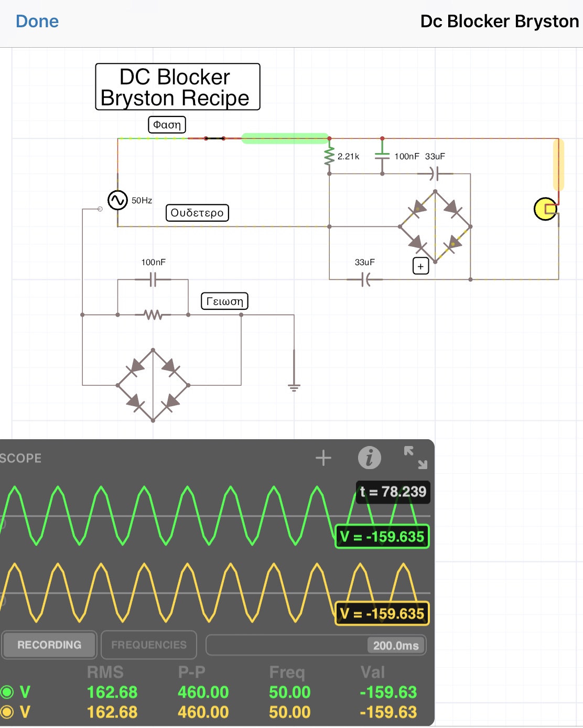This screenshot has width=583, height=728.
Task: Expand the scope to full screen
Action: pos(416,458)
